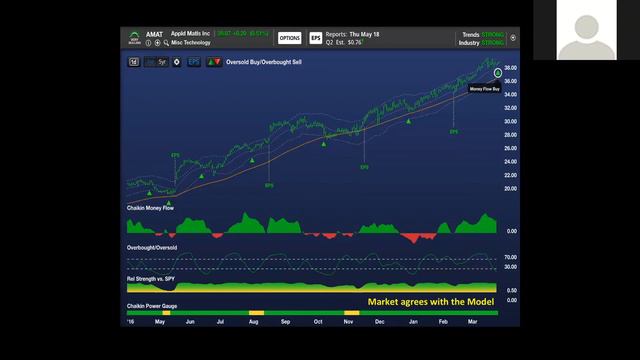Switch chart to 1yr range
This screenshot has width=640, height=360.
pos(150,62)
